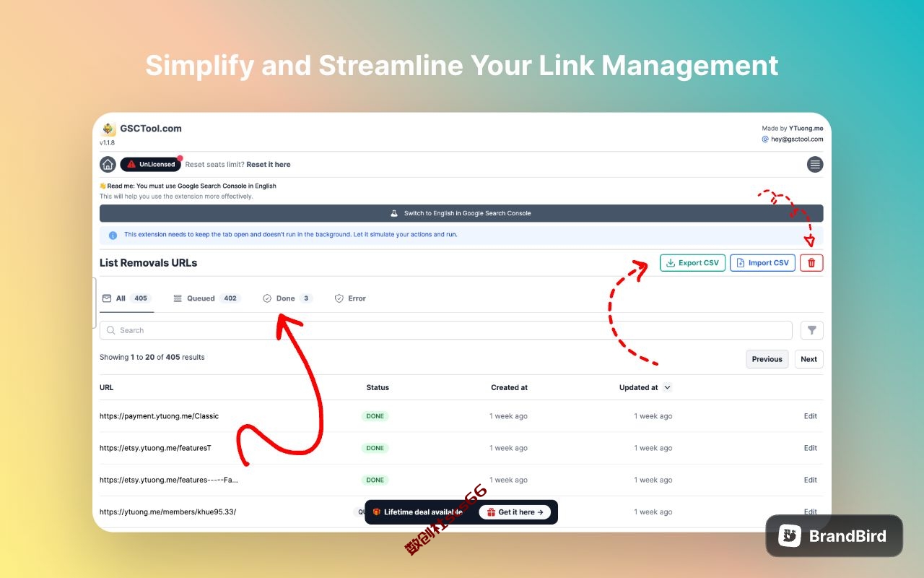The width and height of the screenshot is (924, 578).
Task: Click the Export CSV button
Action: pyautogui.click(x=692, y=263)
